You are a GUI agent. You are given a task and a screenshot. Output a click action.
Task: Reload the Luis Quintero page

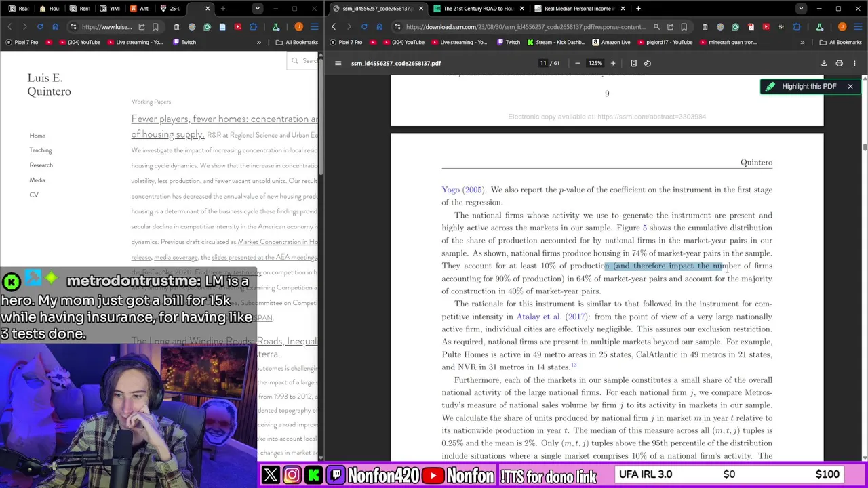40,27
